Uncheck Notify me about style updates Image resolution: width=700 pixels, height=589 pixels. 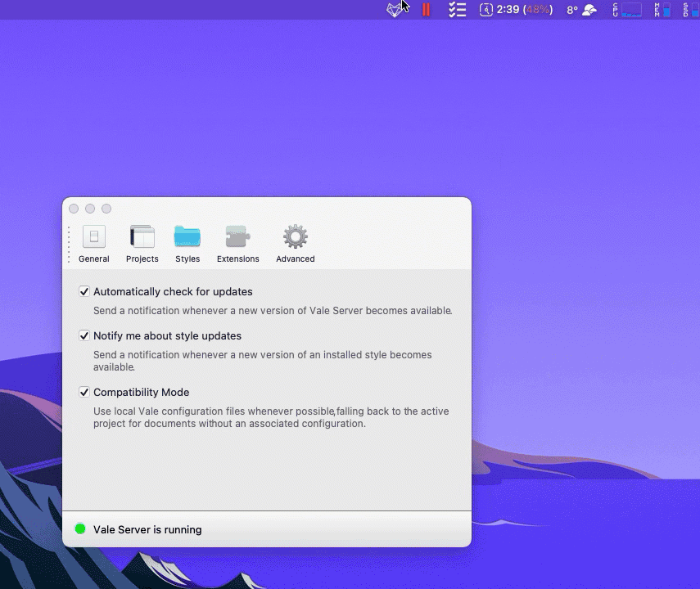tap(84, 335)
